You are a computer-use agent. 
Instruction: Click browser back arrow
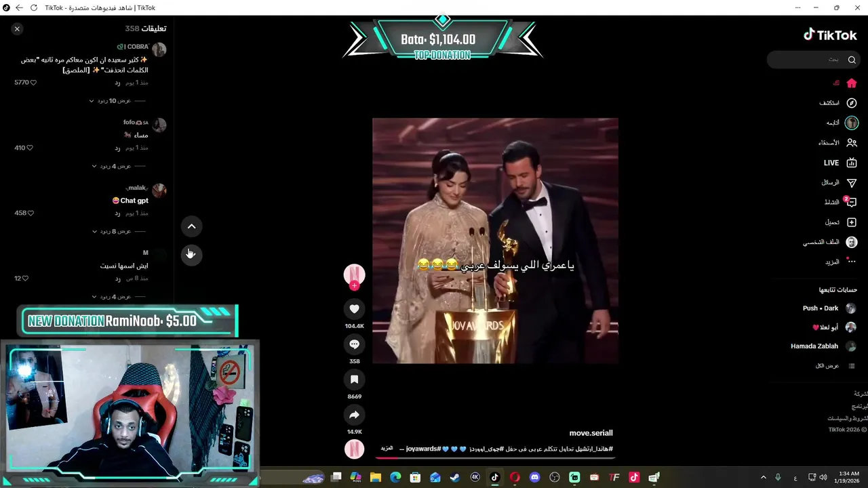pyautogui.click(x=19, y=7)
